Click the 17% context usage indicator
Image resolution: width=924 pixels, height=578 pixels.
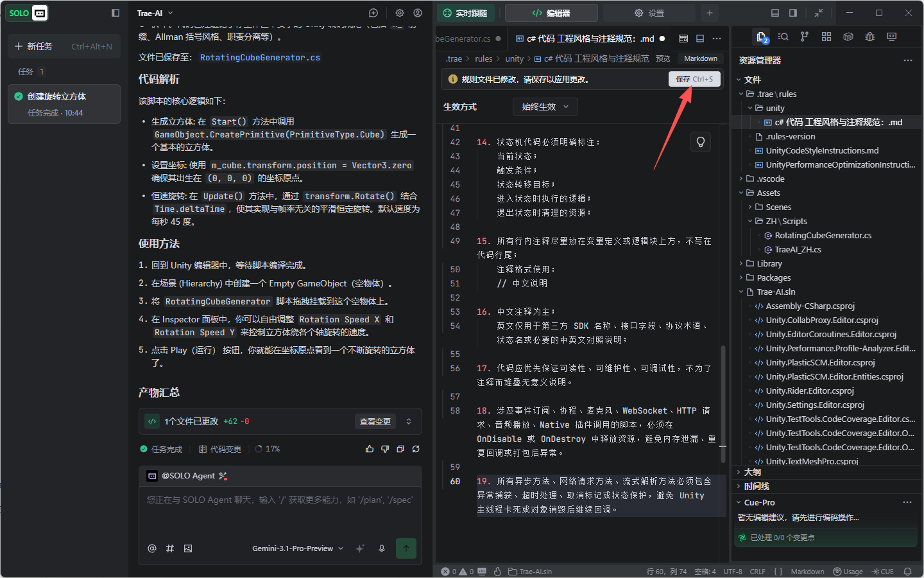coord(268,449)
